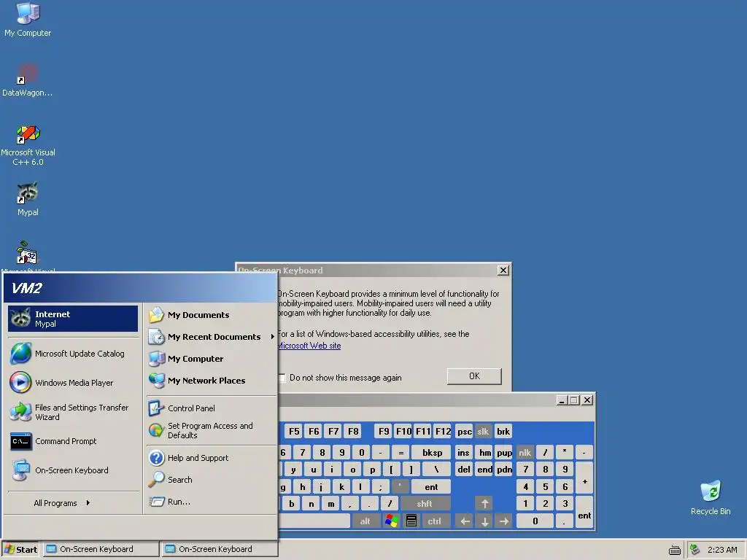Image resolution: width=747 pixels, height=560 pixels.
Task: Click the psc print screen key
Action: (x=464, y=432)
